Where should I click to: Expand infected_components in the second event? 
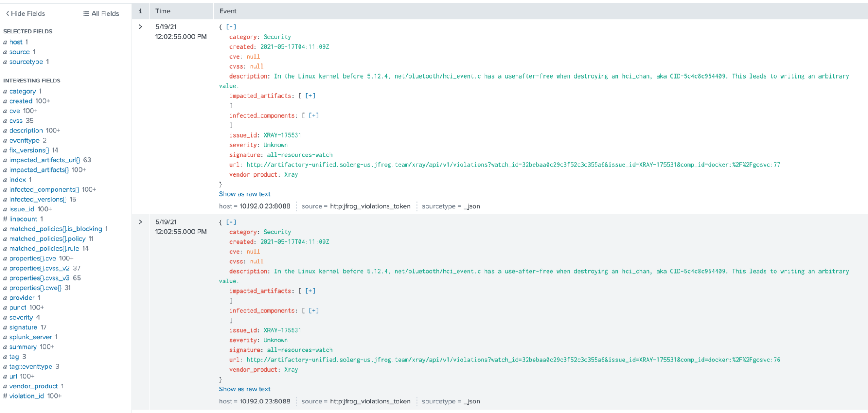(314, 310)
